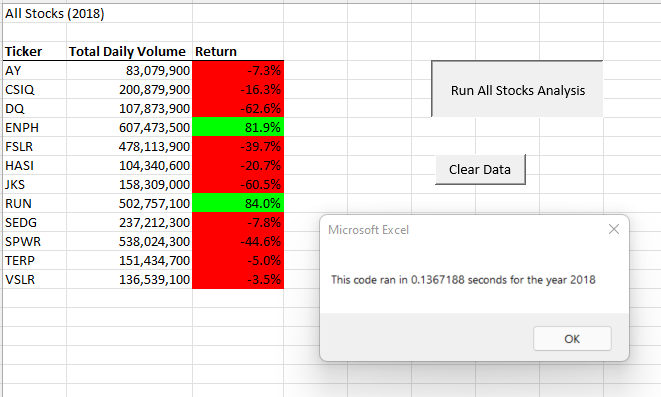
Task: Select volume cell 200,879,900
Action: click(x=129, y=89)
